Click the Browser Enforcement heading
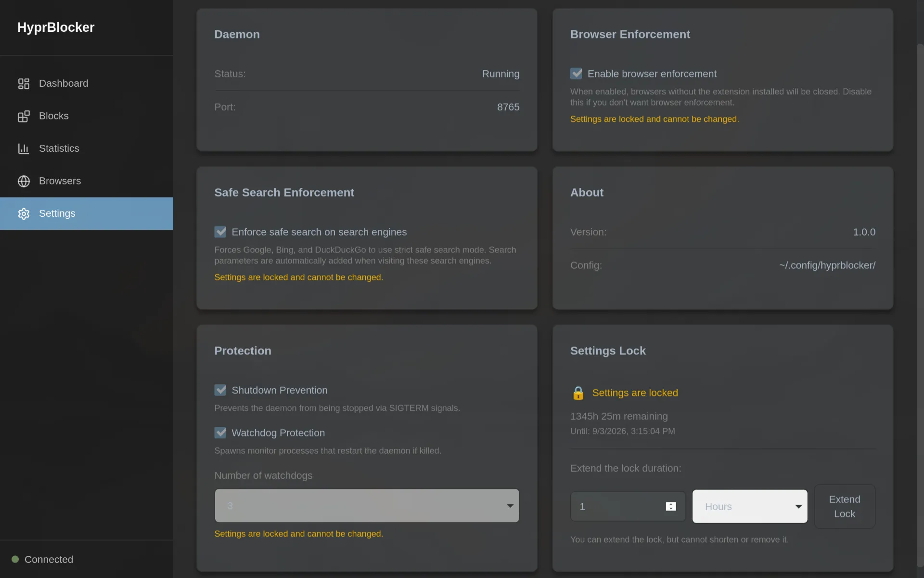This screenshot has width=924, height=578. coord(630,34)
